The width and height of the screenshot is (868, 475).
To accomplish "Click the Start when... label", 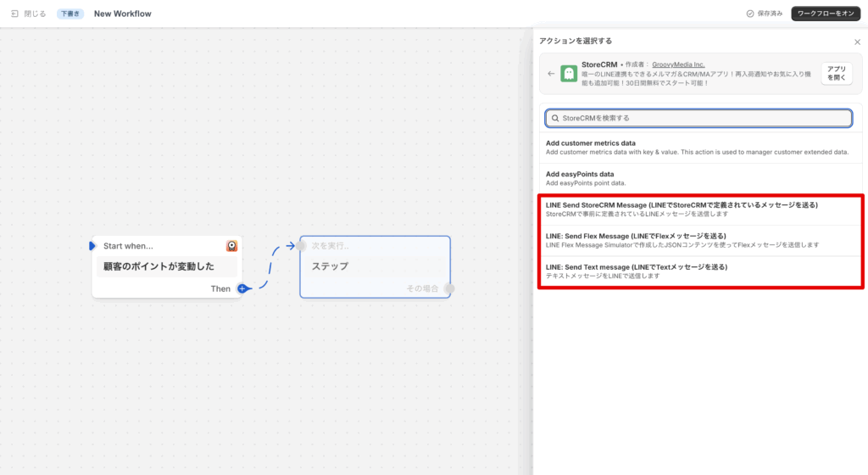I will tap(128, 246).
